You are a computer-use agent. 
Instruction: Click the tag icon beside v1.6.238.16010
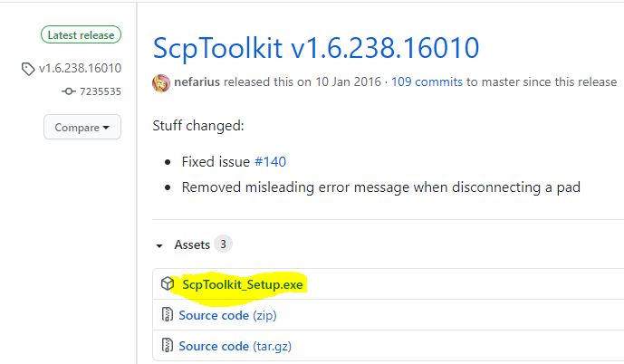[28, 69]
